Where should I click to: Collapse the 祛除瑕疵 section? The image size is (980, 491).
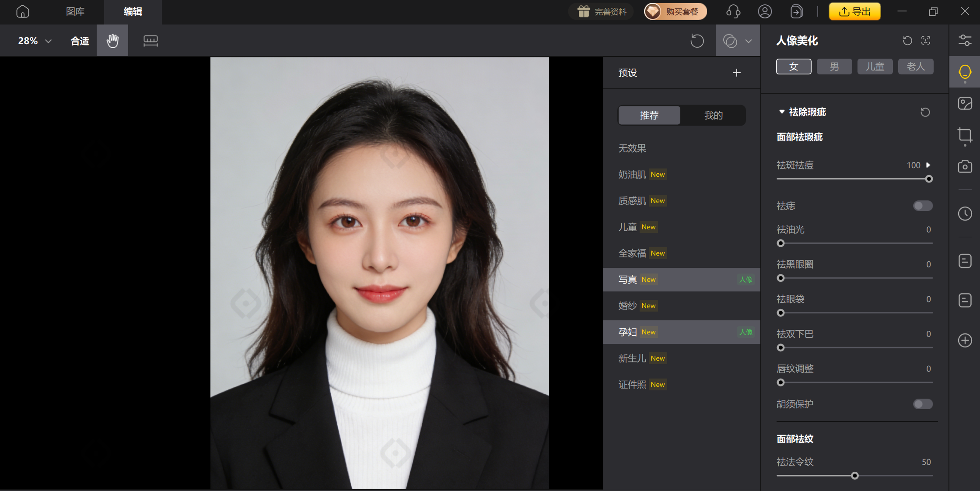tap(782, 112)
